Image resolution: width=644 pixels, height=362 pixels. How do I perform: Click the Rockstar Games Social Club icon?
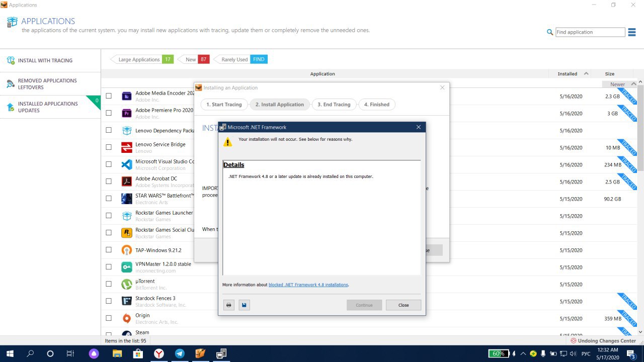(x=127, y=233)
